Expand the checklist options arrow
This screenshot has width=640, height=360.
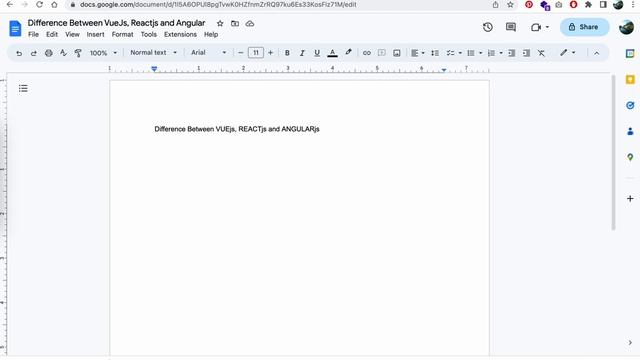[460, 53]
